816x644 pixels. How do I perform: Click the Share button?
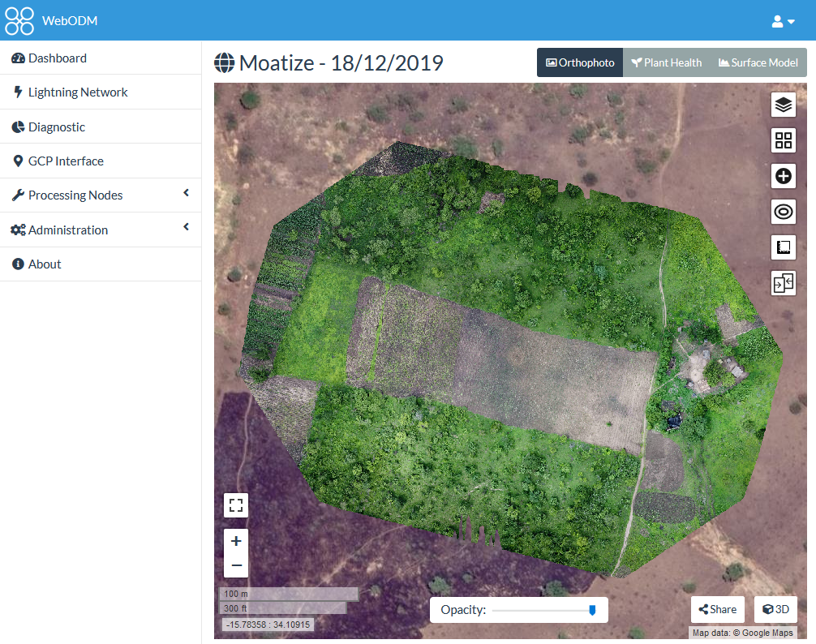(x=717, y=609)
